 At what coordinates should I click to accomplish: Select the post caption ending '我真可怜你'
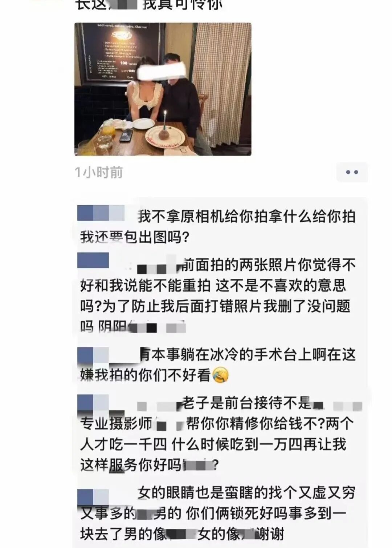pos(149,5)
